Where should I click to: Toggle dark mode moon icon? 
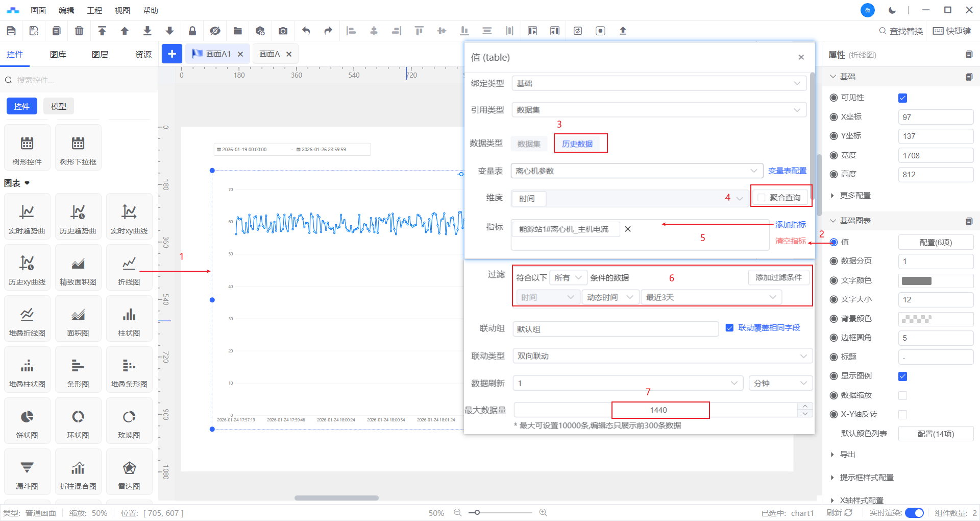coord(892,10)
